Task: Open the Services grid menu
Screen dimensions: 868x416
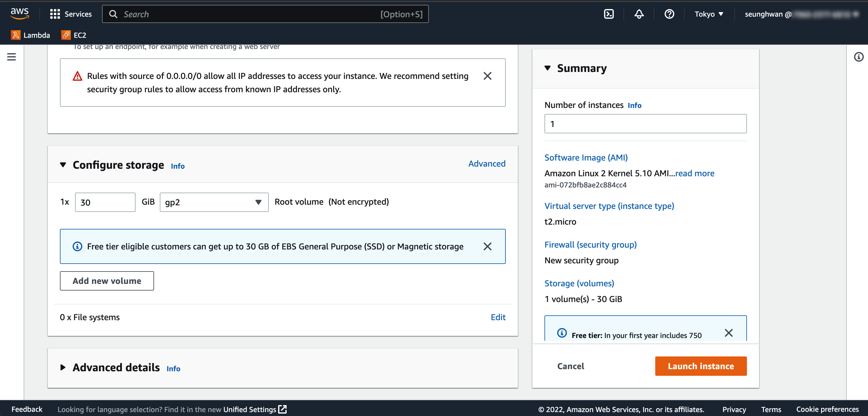Action: coord(71,14)
